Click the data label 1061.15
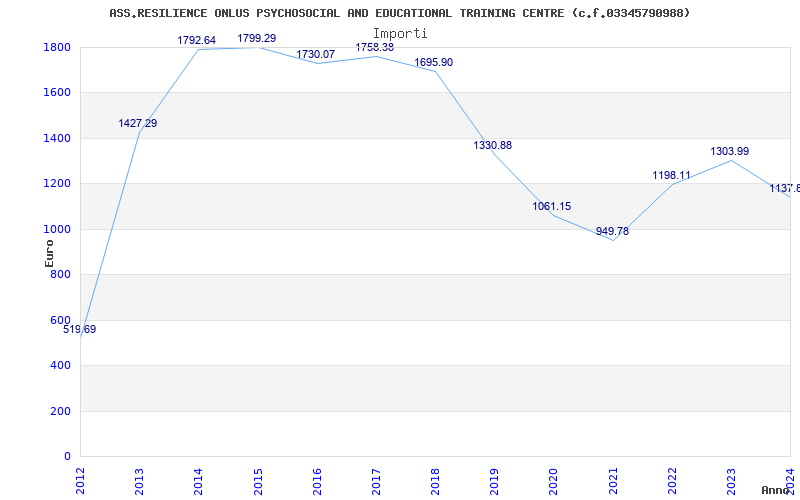 click(552, 207)
